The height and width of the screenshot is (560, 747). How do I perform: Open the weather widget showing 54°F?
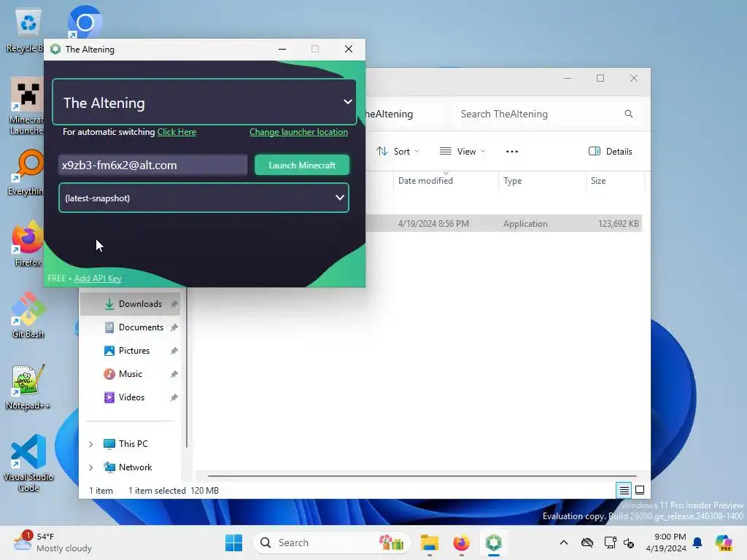tap(53, 542)
